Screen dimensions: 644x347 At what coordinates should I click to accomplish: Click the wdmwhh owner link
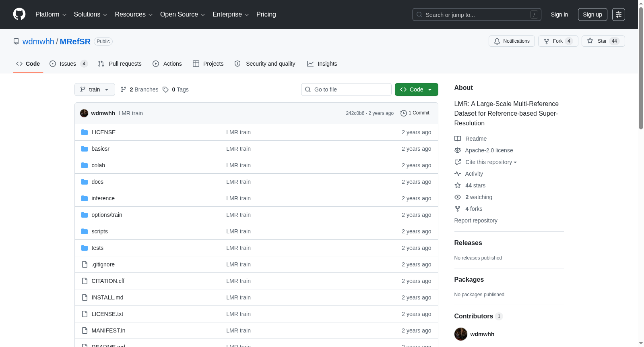(x=38, y=42)
